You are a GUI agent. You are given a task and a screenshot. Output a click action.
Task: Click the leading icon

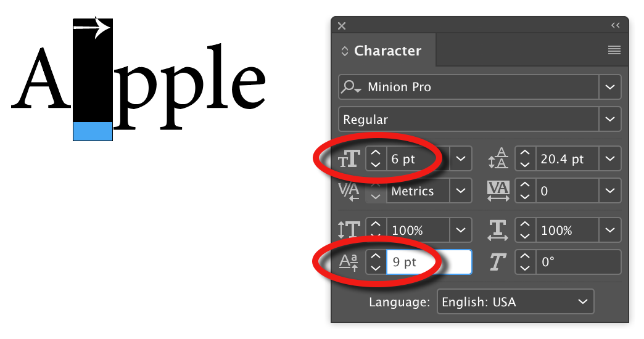[498, 159]
